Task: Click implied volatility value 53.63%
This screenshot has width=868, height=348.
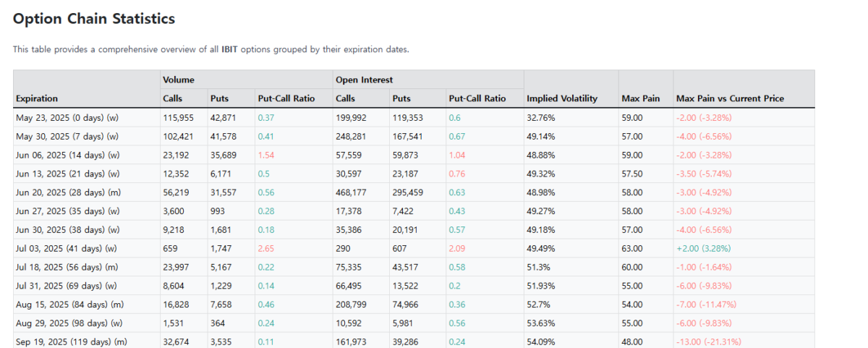Action: (541, 324)
